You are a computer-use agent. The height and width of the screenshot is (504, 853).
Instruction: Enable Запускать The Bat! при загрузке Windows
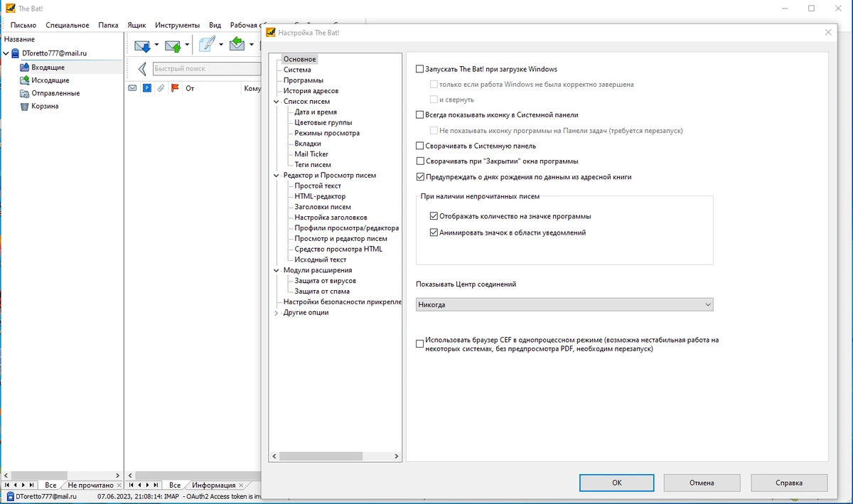[x=419, y=70]
